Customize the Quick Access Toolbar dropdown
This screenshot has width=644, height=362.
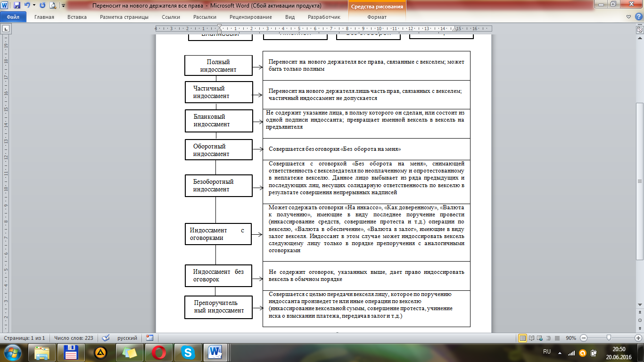coord(63,6)
